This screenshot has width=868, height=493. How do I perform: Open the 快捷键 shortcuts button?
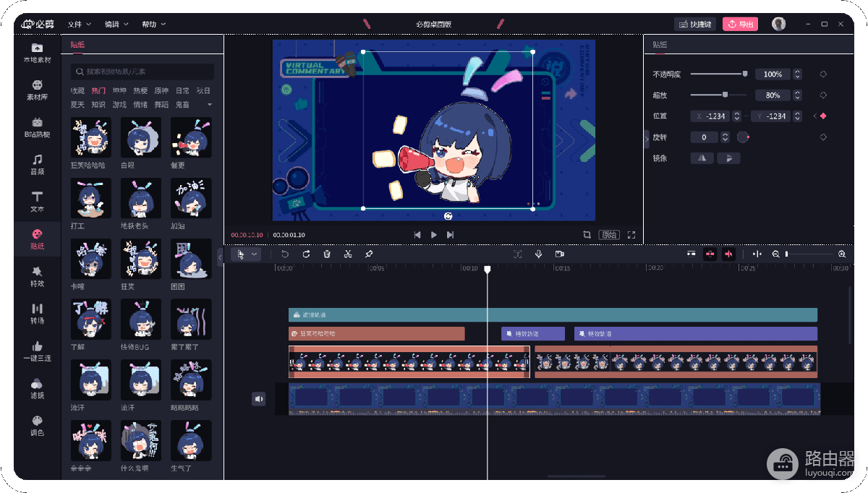(695, 25)
